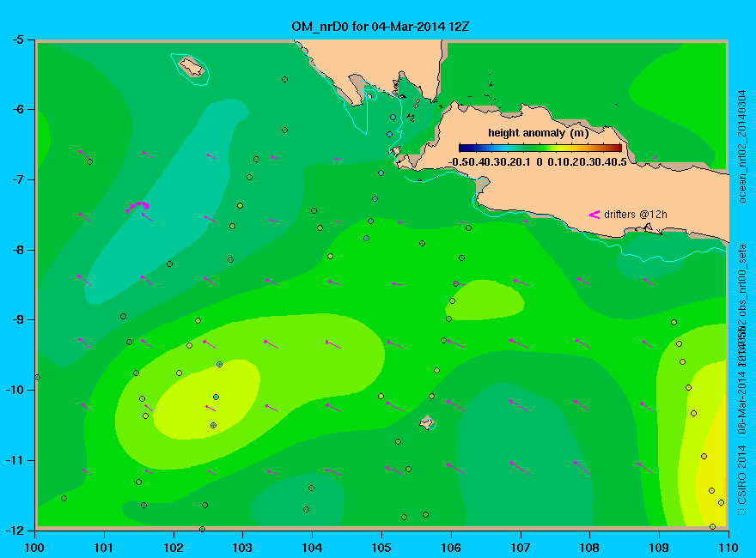This screenshot has width=756, height=558.
Task: Click the x-axis label 104
Action: click(312, 548)
